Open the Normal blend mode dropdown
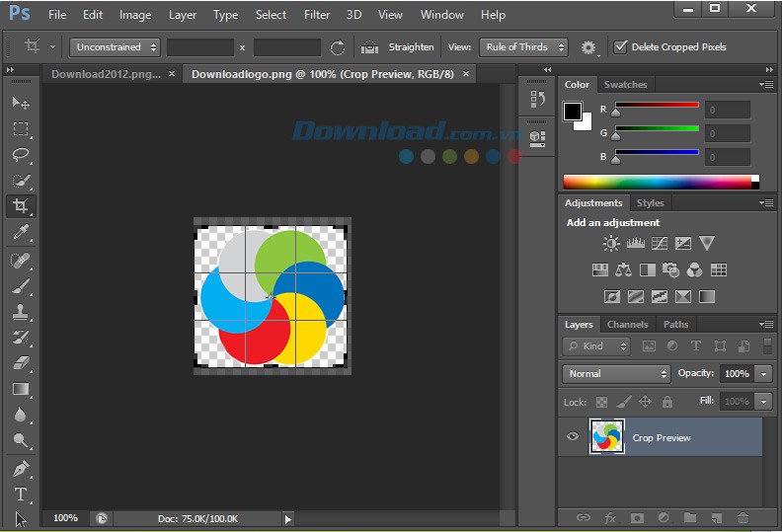Screen dimensions: 782x532 tap(616, 373)
